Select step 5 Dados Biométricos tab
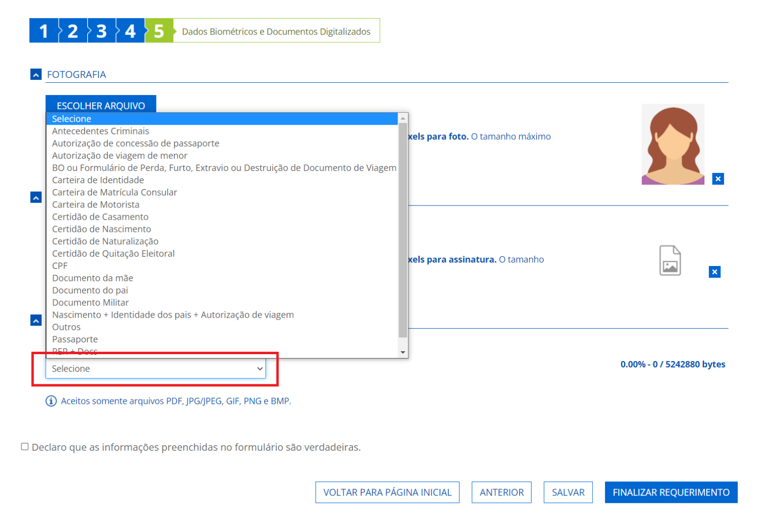766x532 pixels. coord(159,31)
